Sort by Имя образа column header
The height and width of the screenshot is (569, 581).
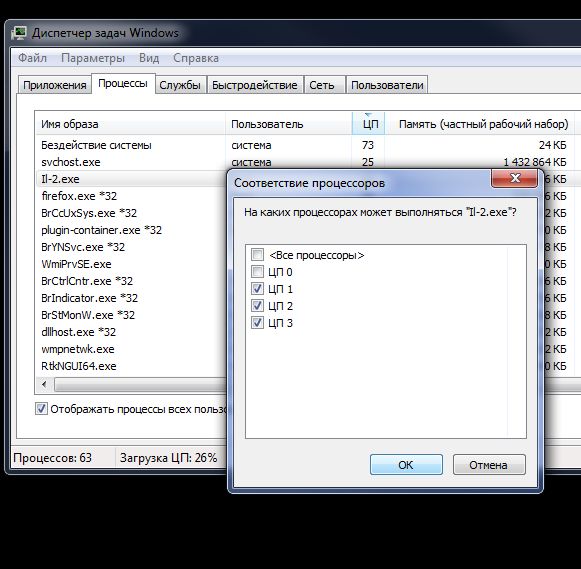(130, 124)
